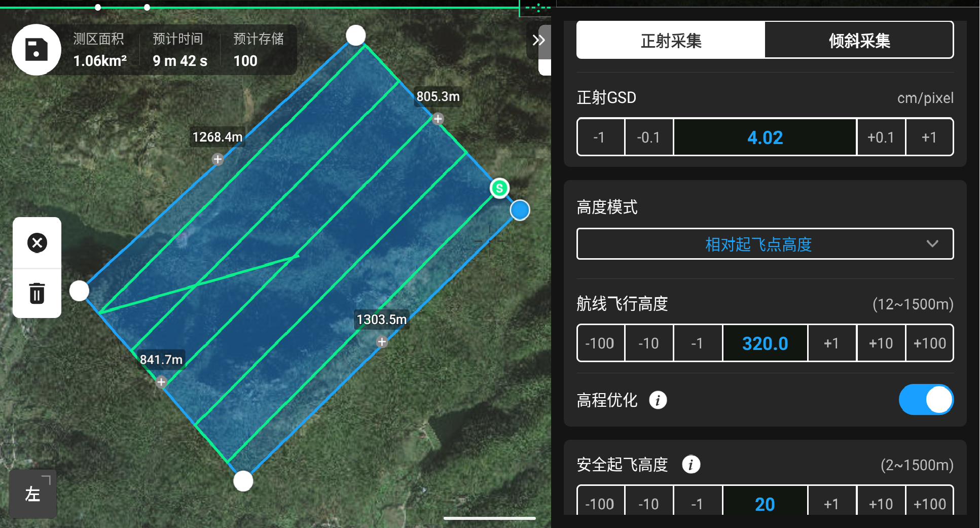Select the green S start point marker

(499, 188)
